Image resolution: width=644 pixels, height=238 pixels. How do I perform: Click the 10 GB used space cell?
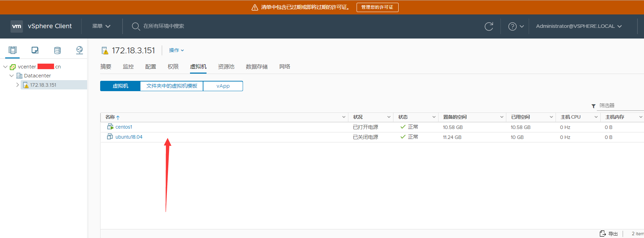[x=517, y=137]
